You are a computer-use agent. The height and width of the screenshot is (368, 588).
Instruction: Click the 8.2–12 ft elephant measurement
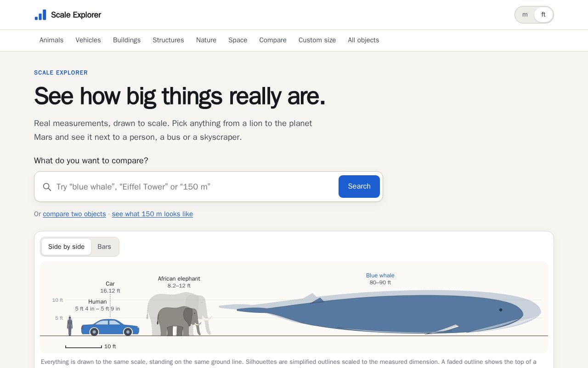coord(179,286)
